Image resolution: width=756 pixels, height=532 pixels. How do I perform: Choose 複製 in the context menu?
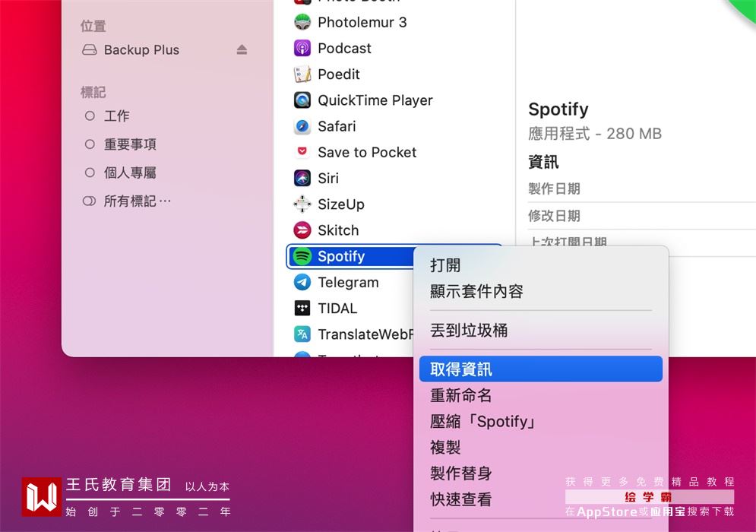(x=540, y=448)
